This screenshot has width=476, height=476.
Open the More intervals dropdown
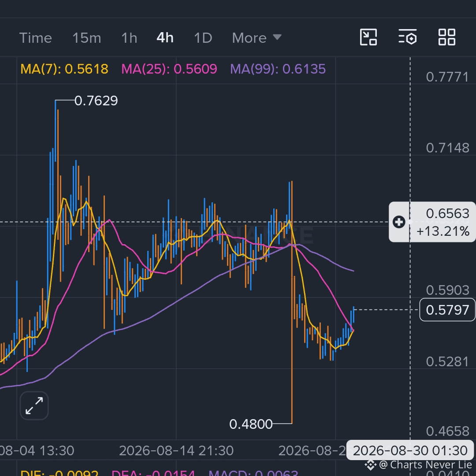point(257,38)
